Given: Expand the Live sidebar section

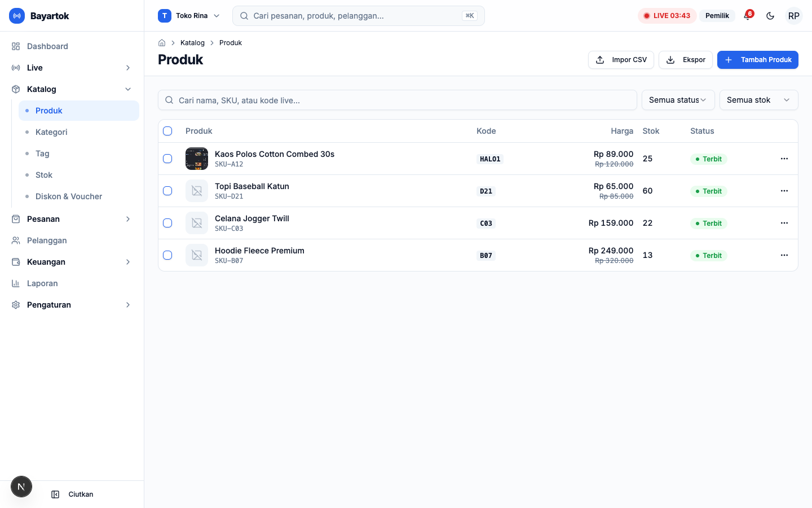Looking at the screenshot, I should pos(72,68).
